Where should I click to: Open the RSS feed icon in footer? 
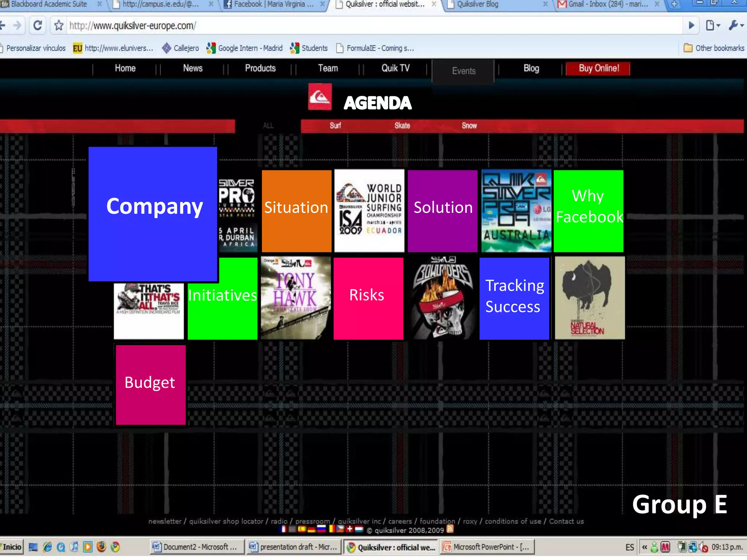450,529
